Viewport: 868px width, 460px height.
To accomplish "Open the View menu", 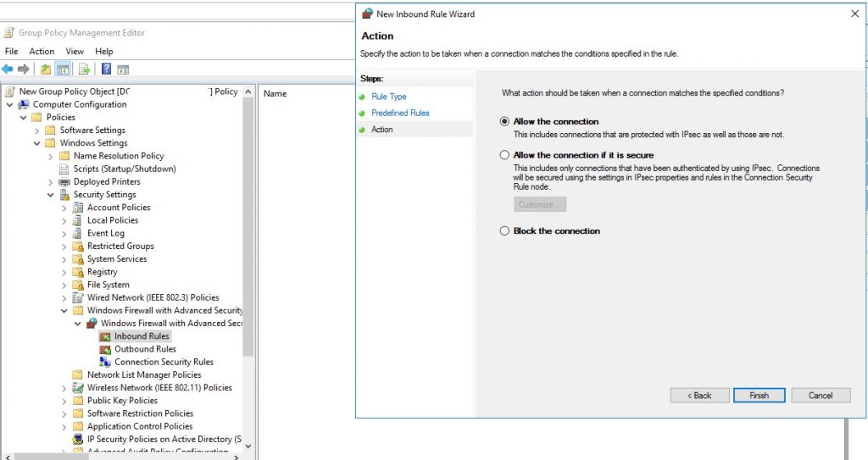I will [75, 52].
